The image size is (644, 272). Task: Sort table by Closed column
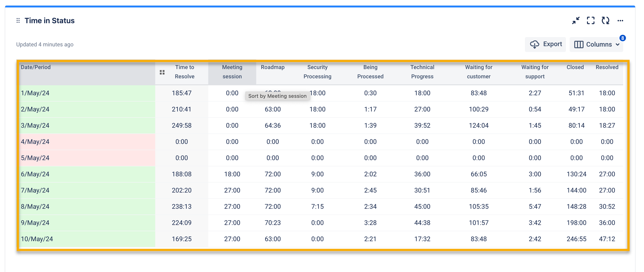575,67
